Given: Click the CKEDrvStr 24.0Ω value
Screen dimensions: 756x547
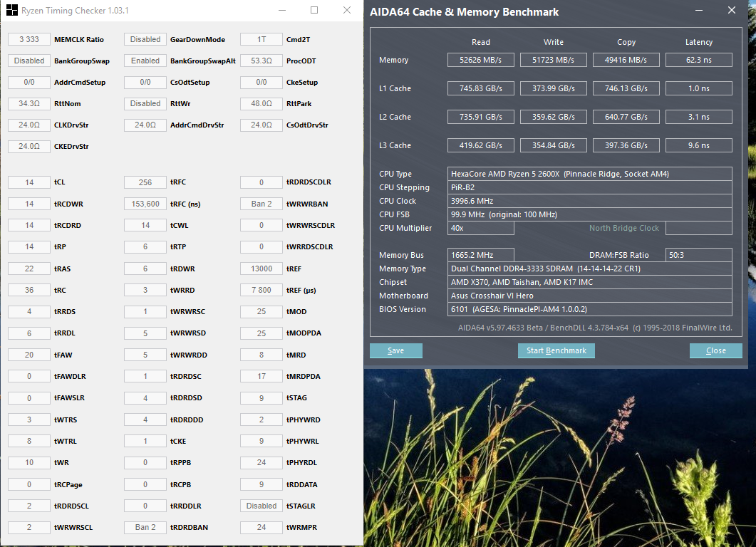Looking at the screenshot, I should click(29, 146).
